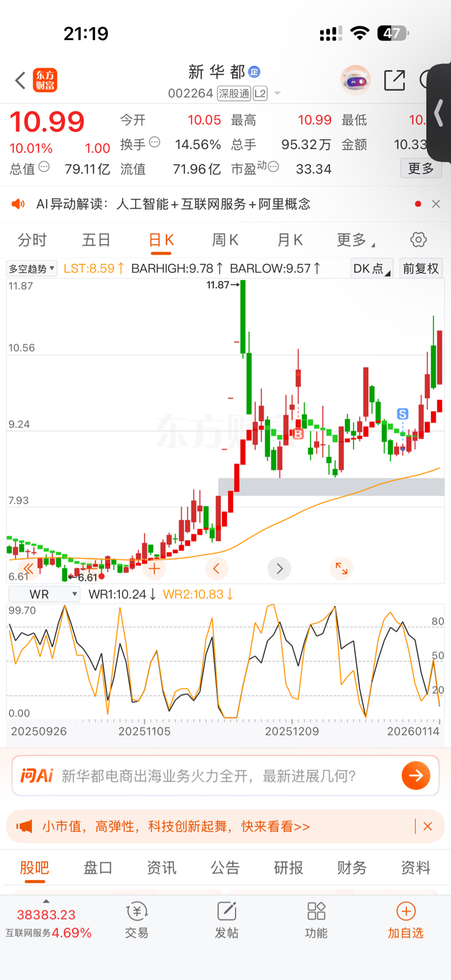Tap the 10.99 current price
The image size is (451, 980).
click(x=47, y=122)
